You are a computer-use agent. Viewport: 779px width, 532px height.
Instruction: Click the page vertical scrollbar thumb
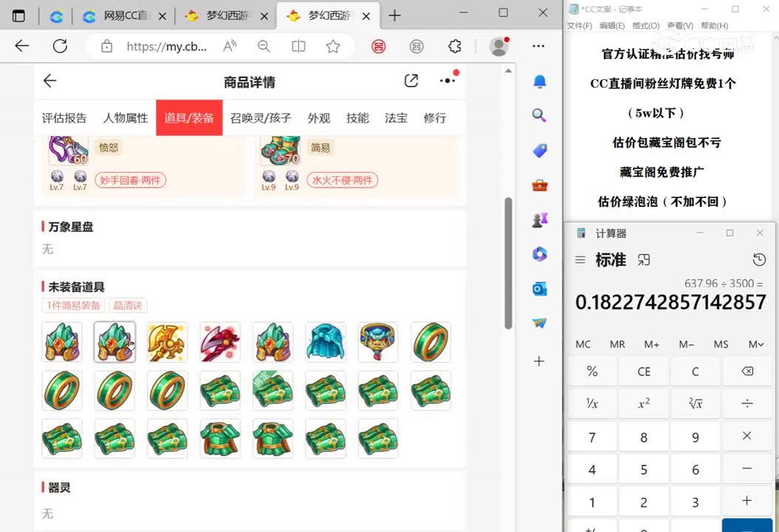[x=508, y=263]
